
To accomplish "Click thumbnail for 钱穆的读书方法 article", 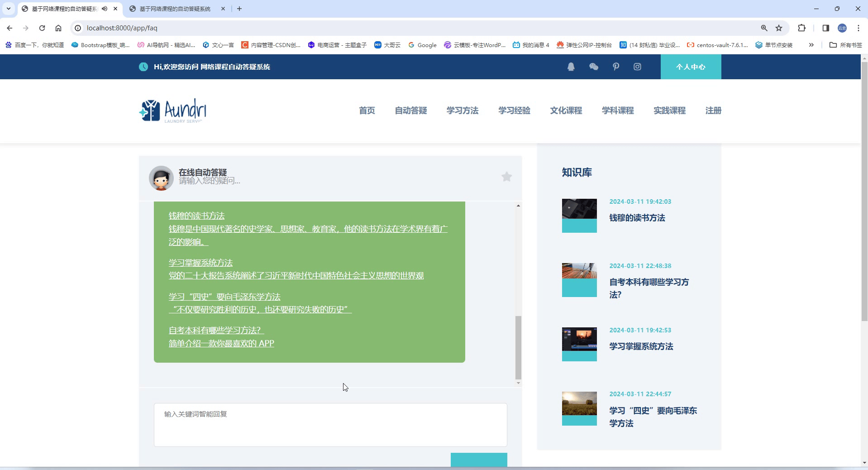I will (x=579, y=216).
